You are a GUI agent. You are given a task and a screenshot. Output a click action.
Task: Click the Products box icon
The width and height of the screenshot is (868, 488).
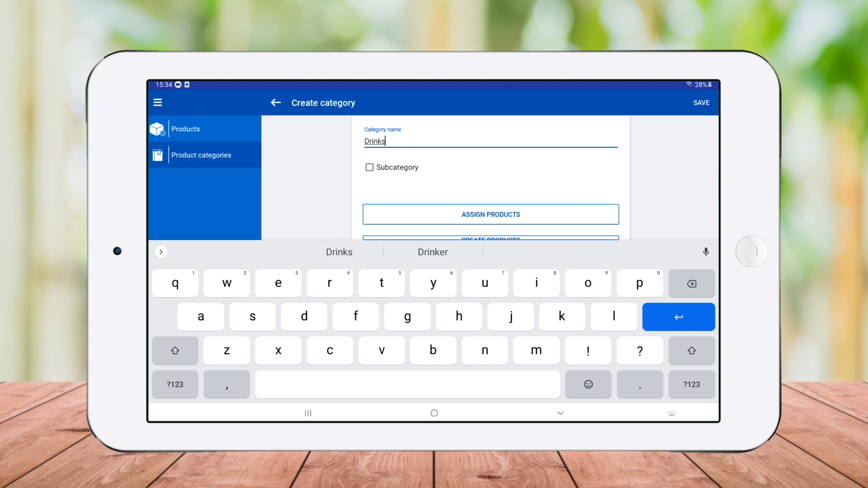pos(157,129)
